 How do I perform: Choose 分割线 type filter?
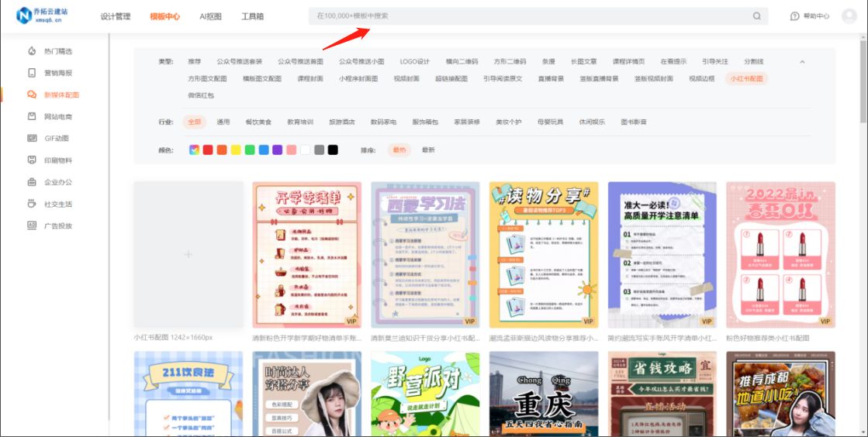(x=753, y=61)
